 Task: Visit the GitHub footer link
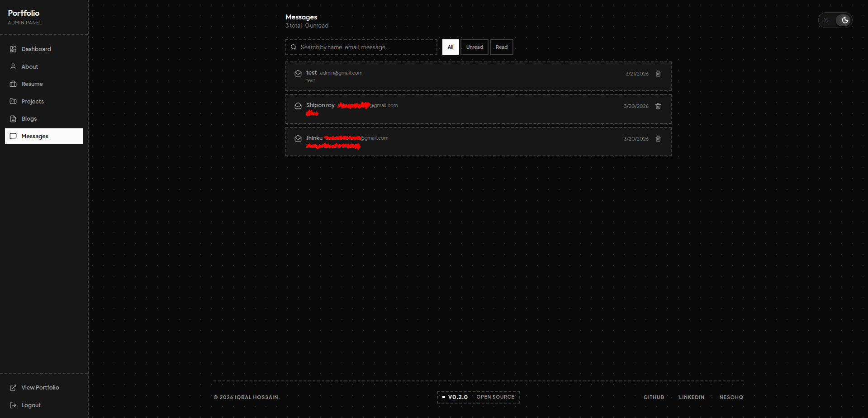pos(654,397)
